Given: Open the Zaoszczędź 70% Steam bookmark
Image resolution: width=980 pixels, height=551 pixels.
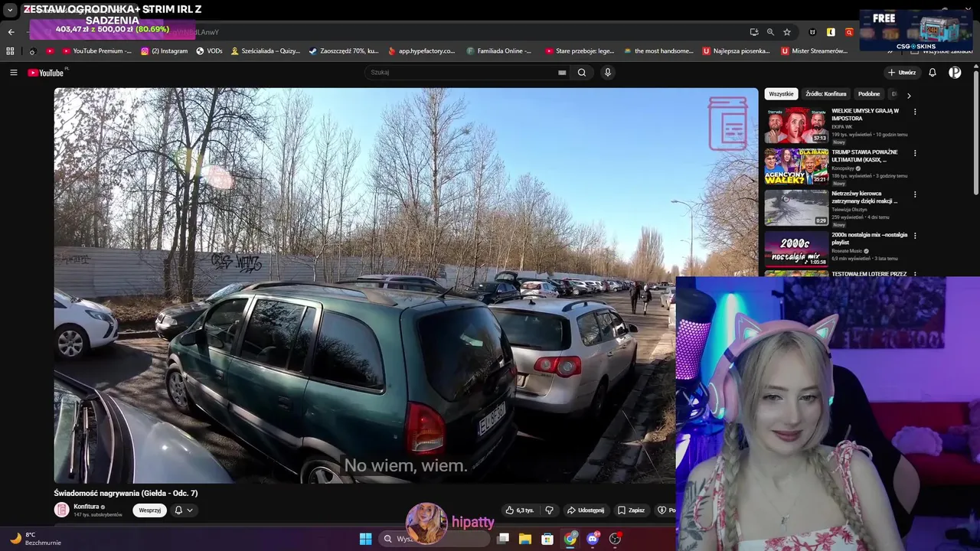Looking at the screenshot, I should 344,51.
